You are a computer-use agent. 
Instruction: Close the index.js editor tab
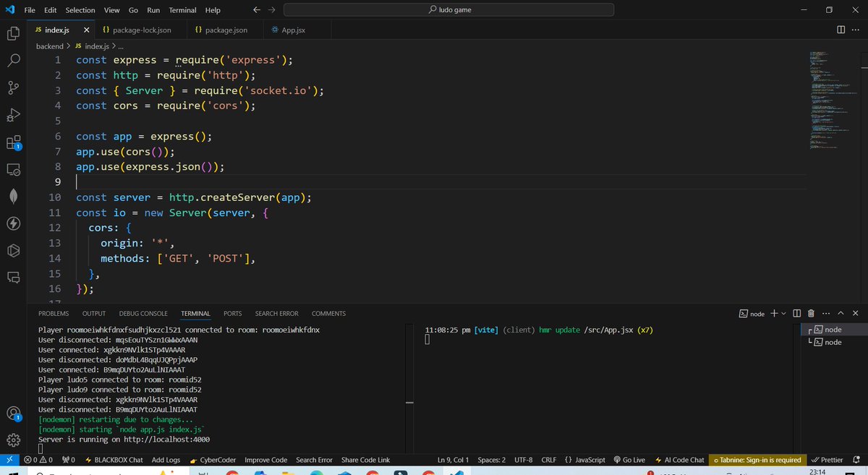pos(87,30)
